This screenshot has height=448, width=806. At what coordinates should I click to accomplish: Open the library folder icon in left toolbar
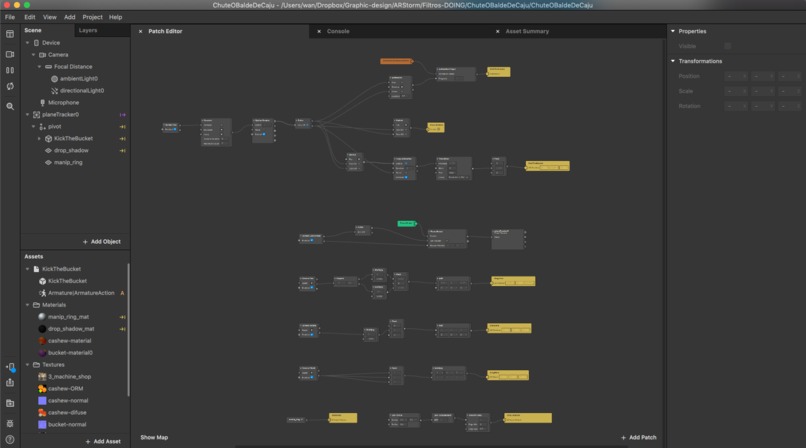pyautogui.click(x=10, y=403)
